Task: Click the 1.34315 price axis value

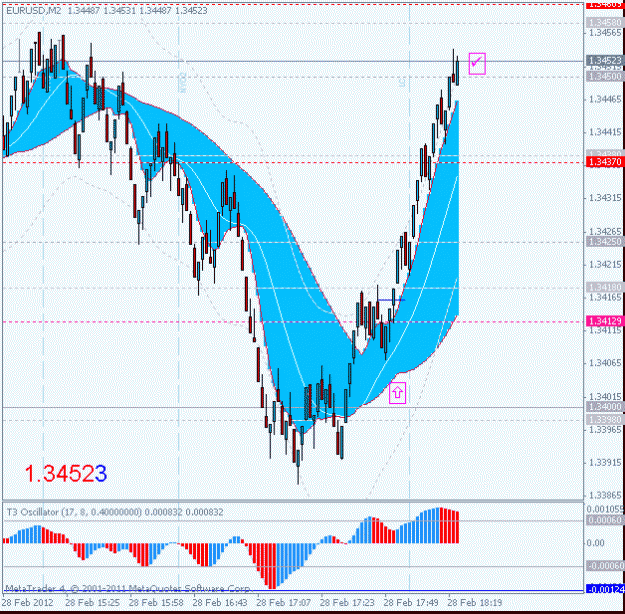Action: click(605, 198)
